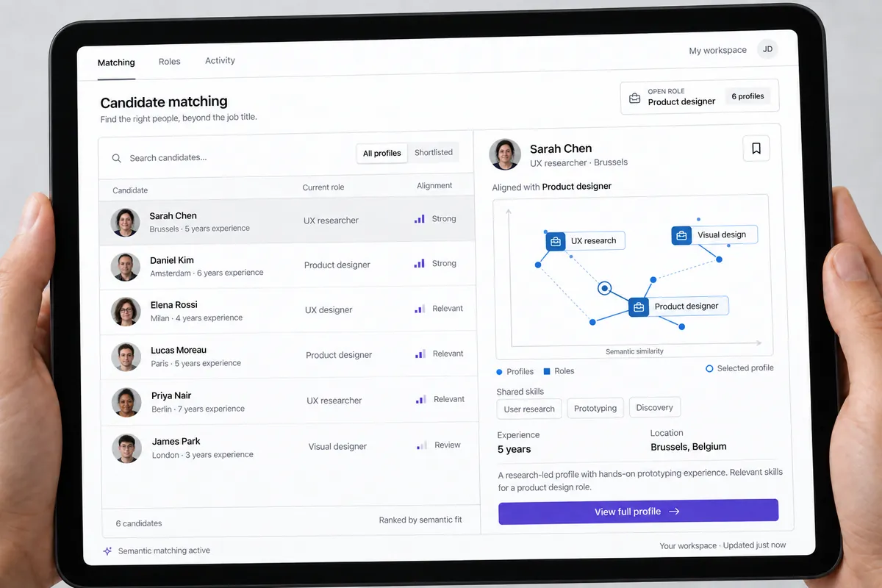
Task: Select the Discovery skill chip
Action: point(655,408)
